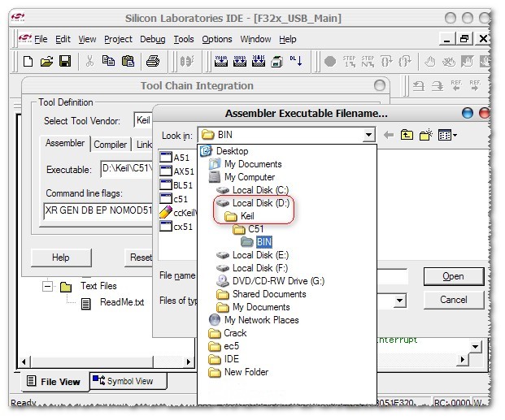The image size is (505, 420).
Task: Switch to the Compiler tab
Action: (111, 145)
